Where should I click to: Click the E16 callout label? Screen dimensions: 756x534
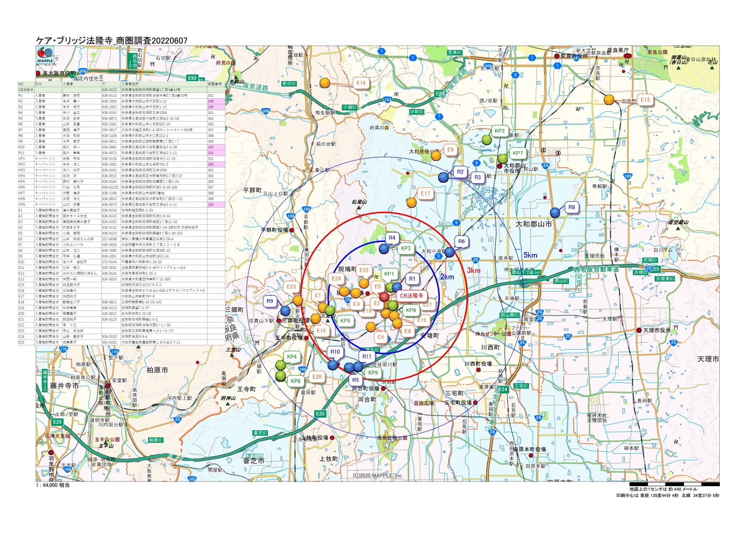[x=361, y=83]
